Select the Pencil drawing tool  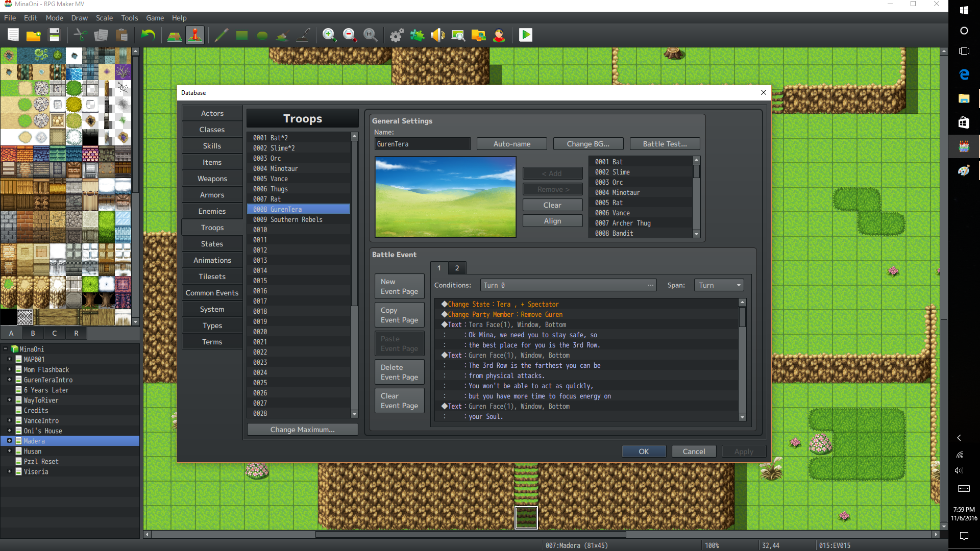click(x=221, y=35)
